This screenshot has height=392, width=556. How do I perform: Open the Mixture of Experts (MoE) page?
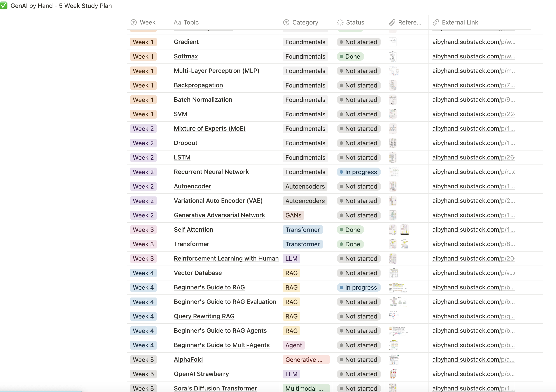tap(210, 129)
